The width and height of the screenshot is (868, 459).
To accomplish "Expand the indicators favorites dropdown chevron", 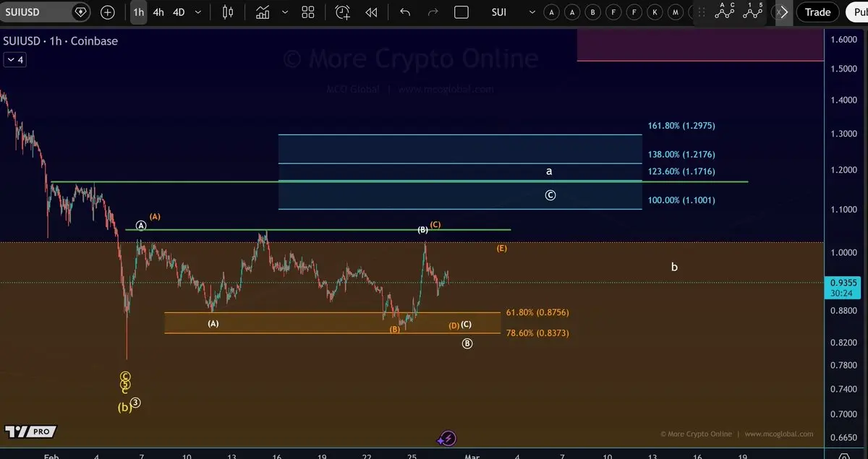I will pos(285,12).
